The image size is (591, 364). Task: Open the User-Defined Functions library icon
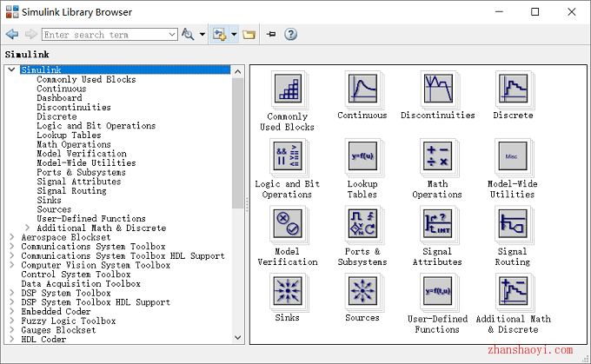(x=438, y=292)
